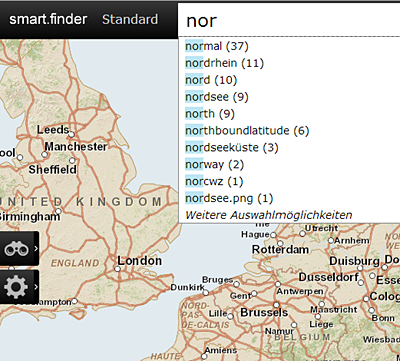Image resolution: width=400 pixels, height=361 pixels.
Task: Click the Bruges city marker
Action: point(236,284)
